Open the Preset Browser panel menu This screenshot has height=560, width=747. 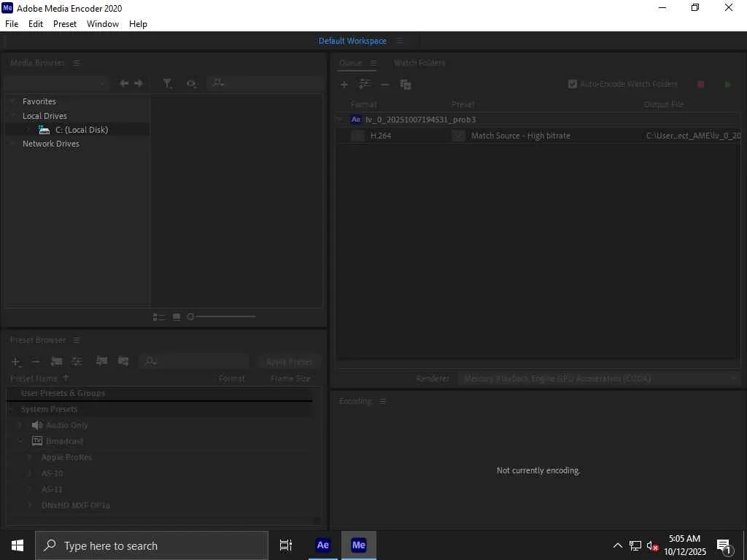(x=77, y=340)
